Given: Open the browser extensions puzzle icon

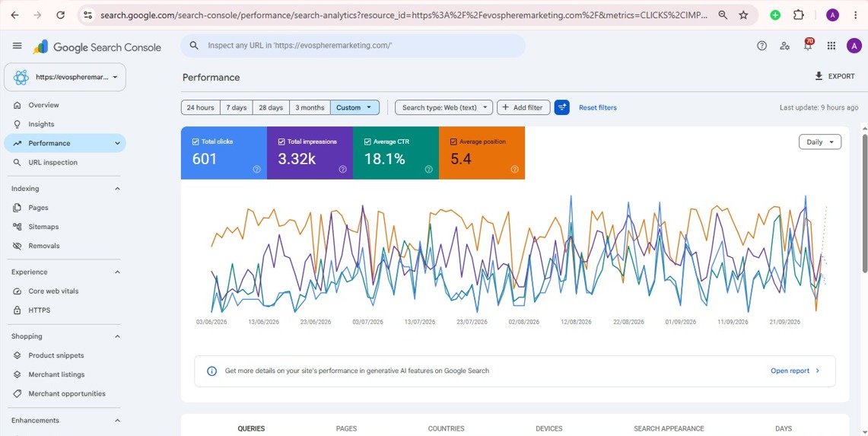Looking at the screenshot, I should pyautogui.click(x=798, y=15).
